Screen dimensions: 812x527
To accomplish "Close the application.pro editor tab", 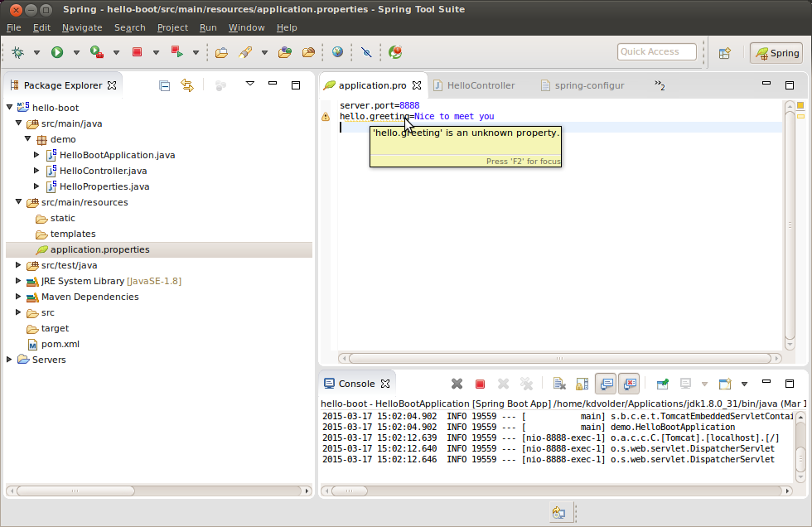I will (x=417, y=85).
